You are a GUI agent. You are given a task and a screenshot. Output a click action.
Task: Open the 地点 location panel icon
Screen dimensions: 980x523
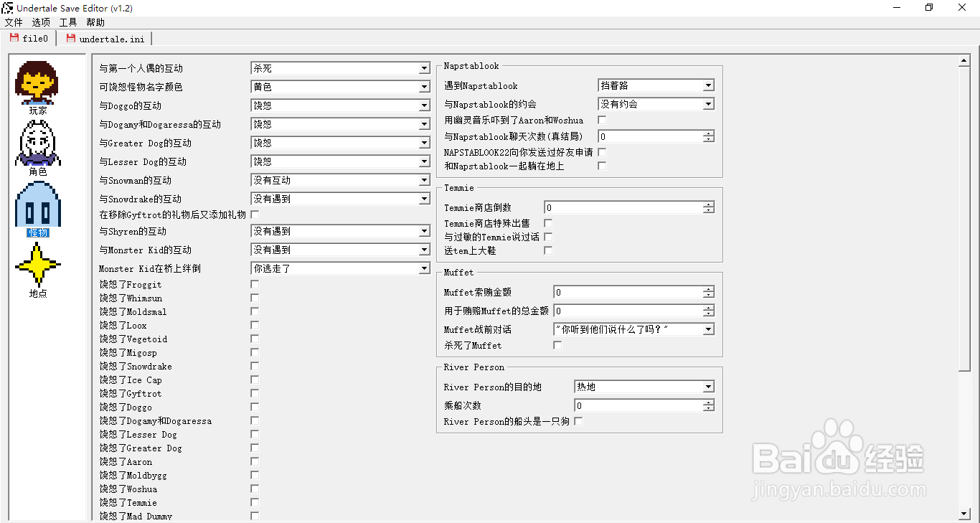pyautogui.click(x=37, y=265)
